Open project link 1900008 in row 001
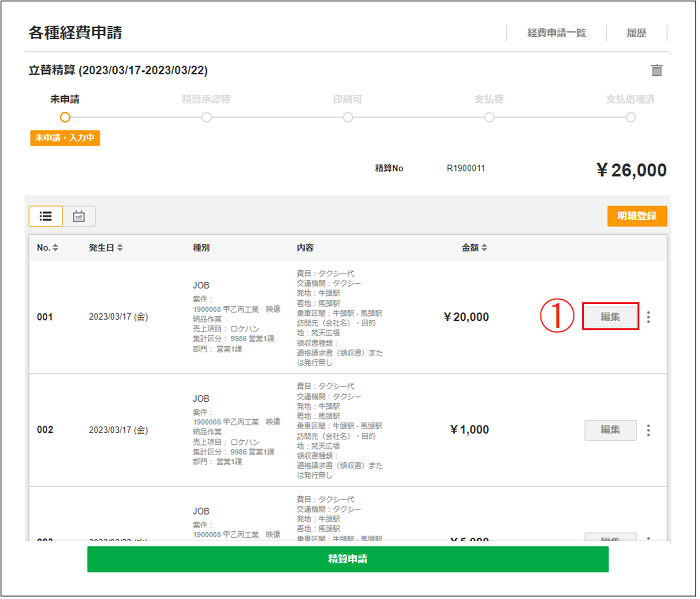 point(212,310)
